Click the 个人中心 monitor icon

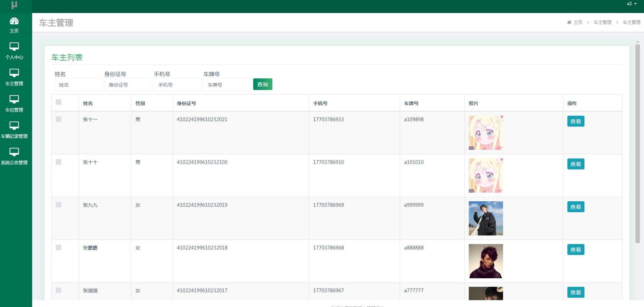point(14,47)
